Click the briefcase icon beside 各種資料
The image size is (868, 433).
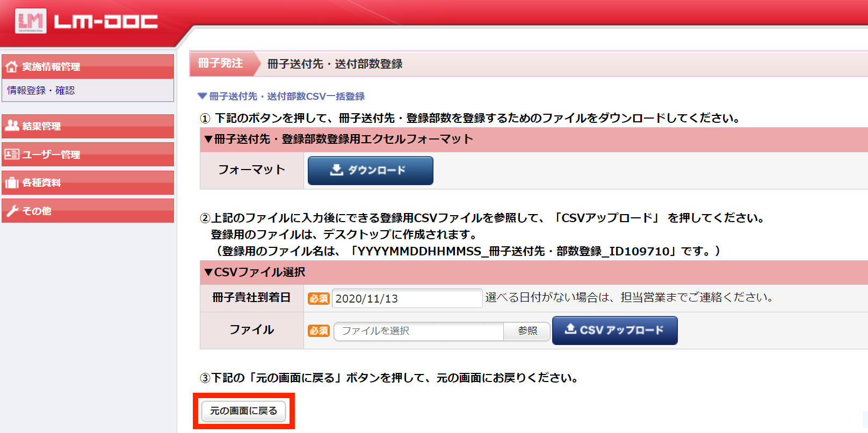pos(12,183)
